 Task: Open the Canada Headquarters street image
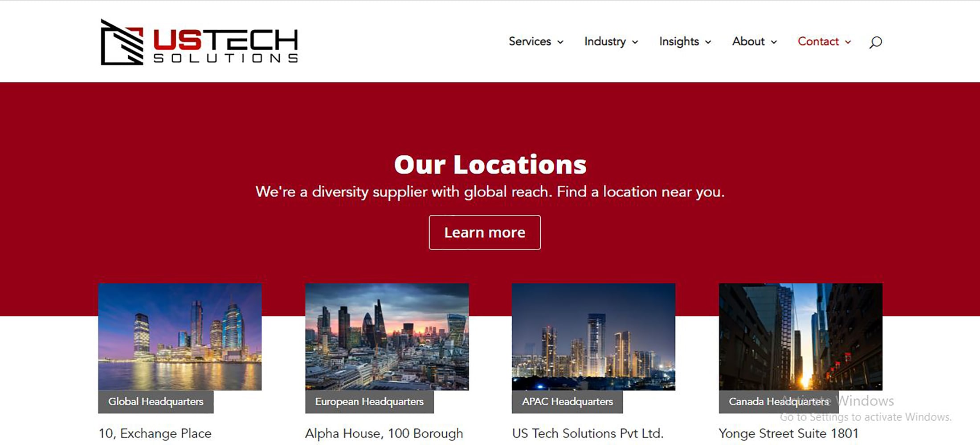(800, 337)
